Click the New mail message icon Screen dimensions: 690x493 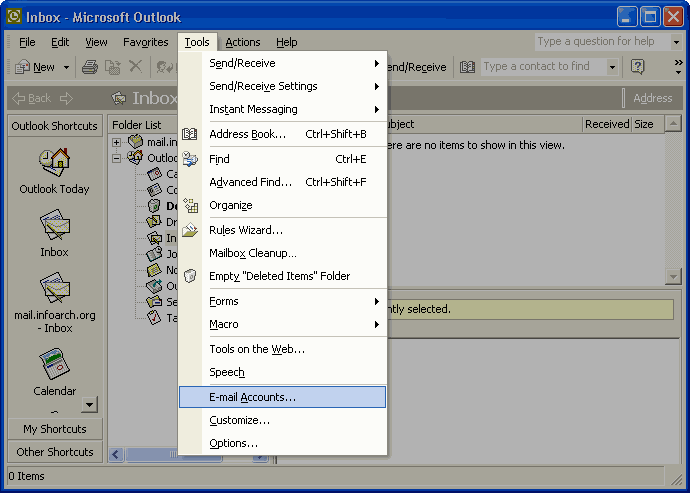(x=22, y=67)
